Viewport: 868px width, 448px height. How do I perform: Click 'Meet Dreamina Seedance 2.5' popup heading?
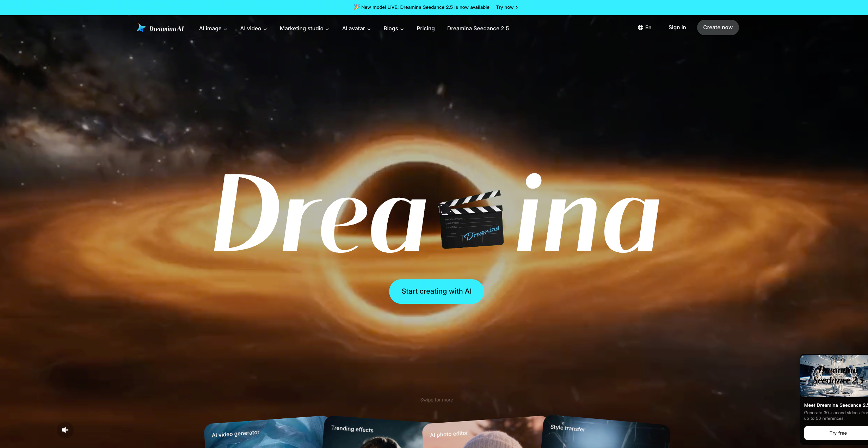[x=836, y=405]
